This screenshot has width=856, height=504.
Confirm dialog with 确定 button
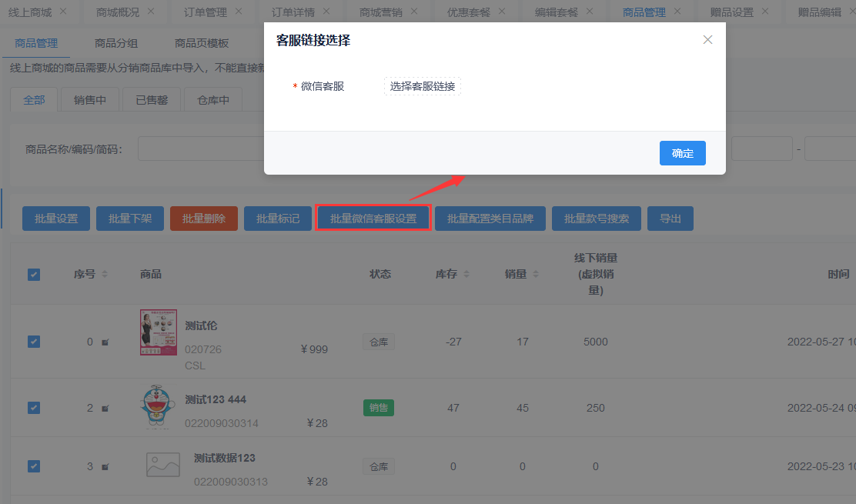(682, 153)
